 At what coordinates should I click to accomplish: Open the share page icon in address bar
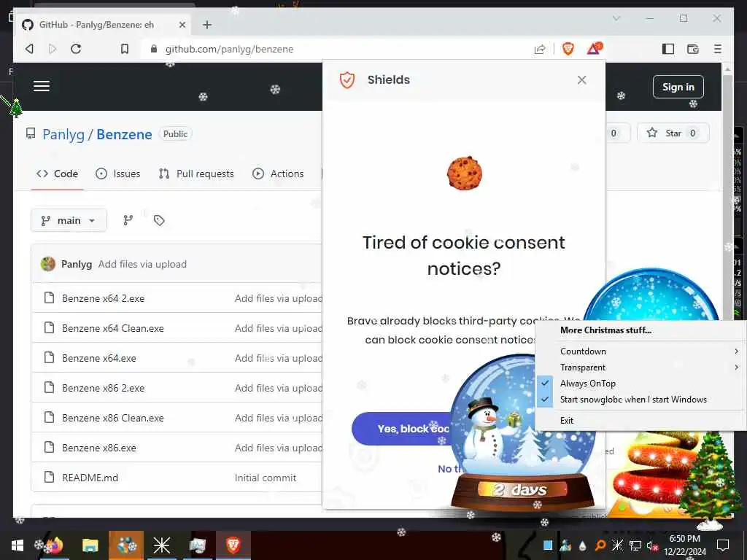click(x=540, y=49)
